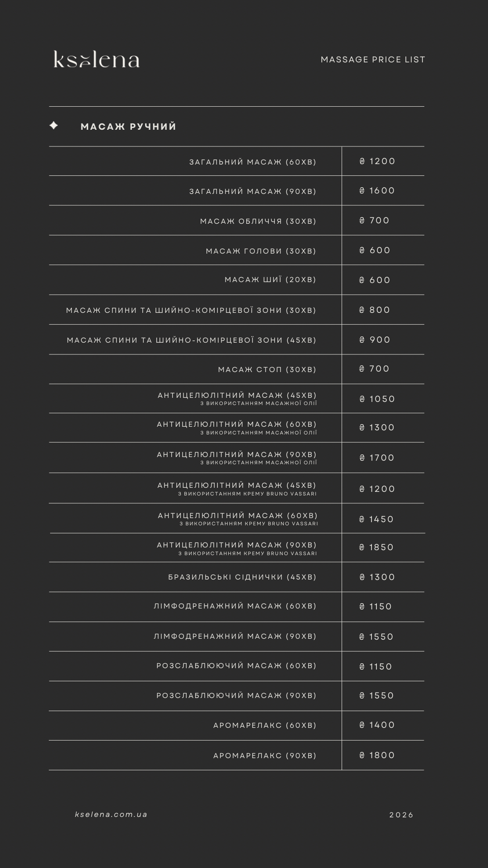
Task: Select Масаж спини та шийно-комірцевої зони (45хв)
Action: point(236,340)
